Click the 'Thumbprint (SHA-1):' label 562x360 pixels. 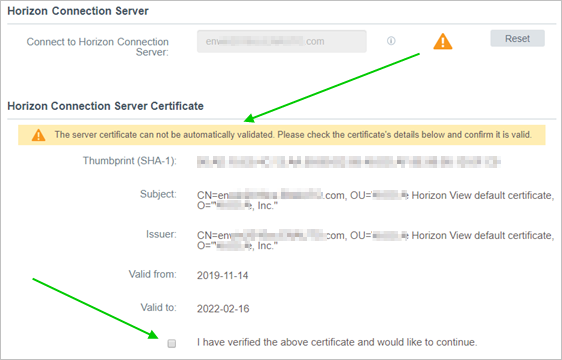point(129,161)
